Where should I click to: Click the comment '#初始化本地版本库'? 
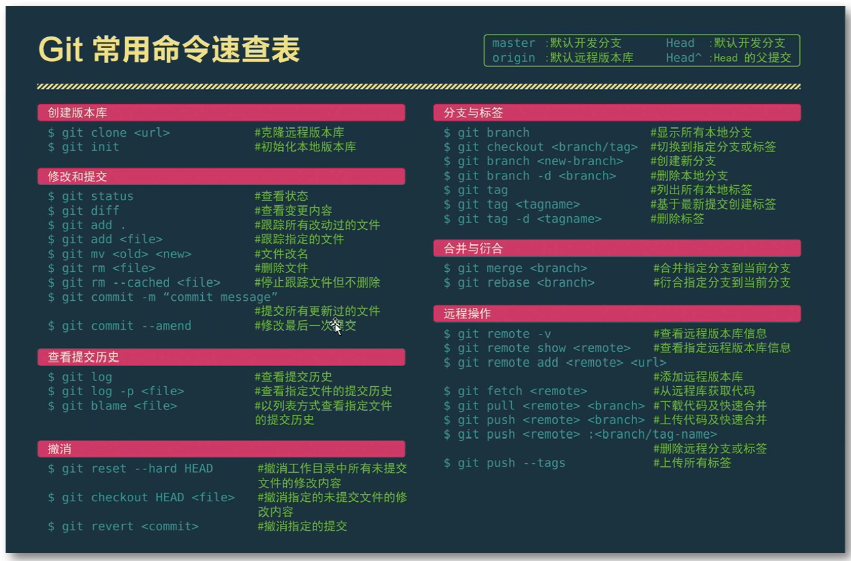coord(306,147)
